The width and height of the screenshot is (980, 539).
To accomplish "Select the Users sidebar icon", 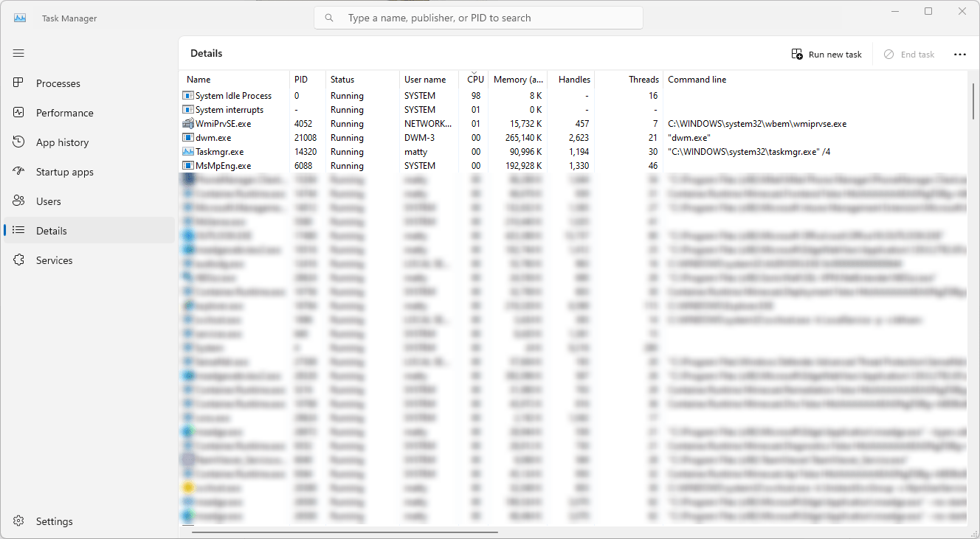I will (x=18, y=201).
